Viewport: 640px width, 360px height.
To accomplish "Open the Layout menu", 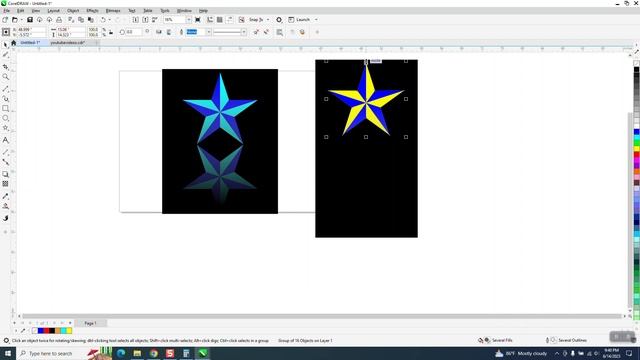I will tap(53, 11).
